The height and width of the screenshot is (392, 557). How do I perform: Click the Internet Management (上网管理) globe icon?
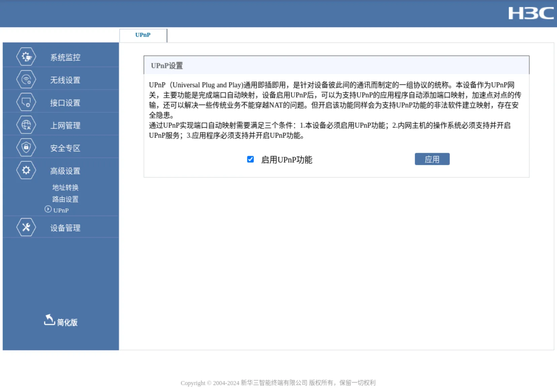(x=26, y=125)
